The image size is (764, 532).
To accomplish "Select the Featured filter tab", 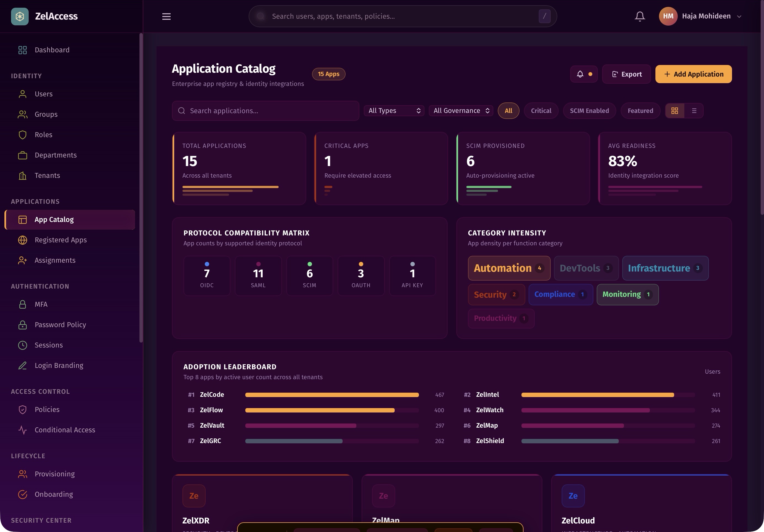I will (x=640, y=110).
